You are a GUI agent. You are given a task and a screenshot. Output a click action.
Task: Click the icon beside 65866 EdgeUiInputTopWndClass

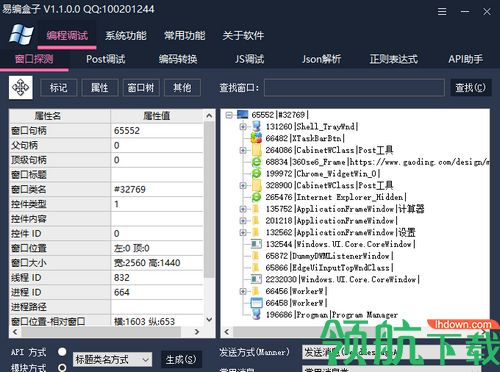pos(256,267)
